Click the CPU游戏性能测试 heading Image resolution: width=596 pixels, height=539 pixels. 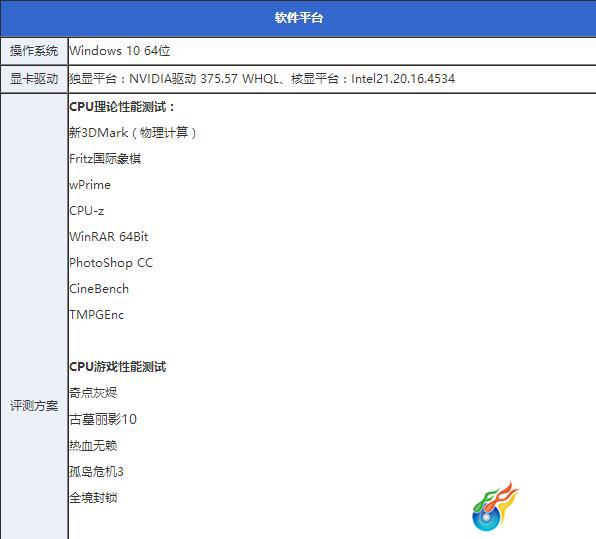click(x=118, y=367)
